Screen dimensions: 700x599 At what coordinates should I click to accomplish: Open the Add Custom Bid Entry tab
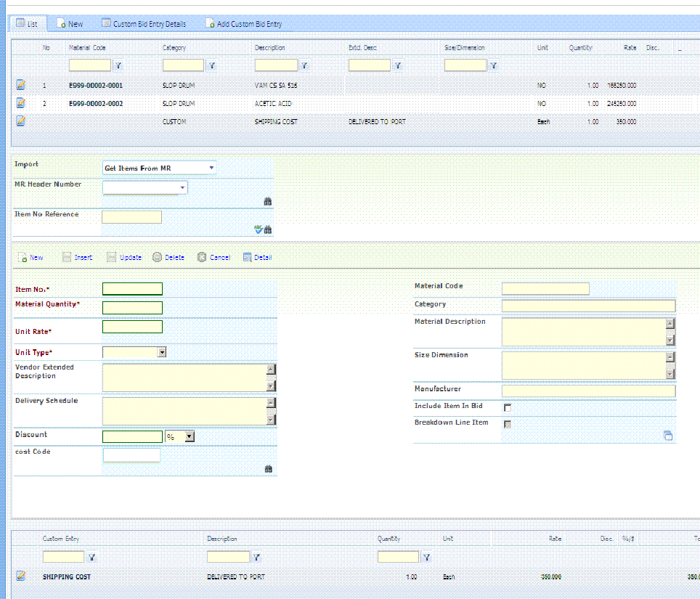pos(244,24)
